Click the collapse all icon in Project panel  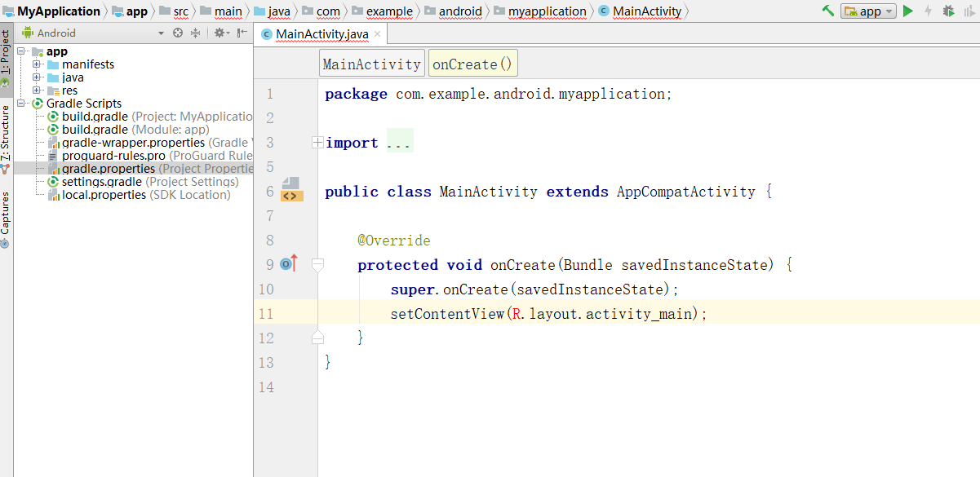[x=196, y=33]
